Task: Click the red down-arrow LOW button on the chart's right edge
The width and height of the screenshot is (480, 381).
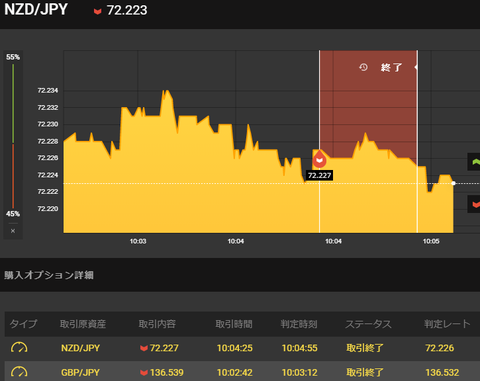Action: [474, 204]
